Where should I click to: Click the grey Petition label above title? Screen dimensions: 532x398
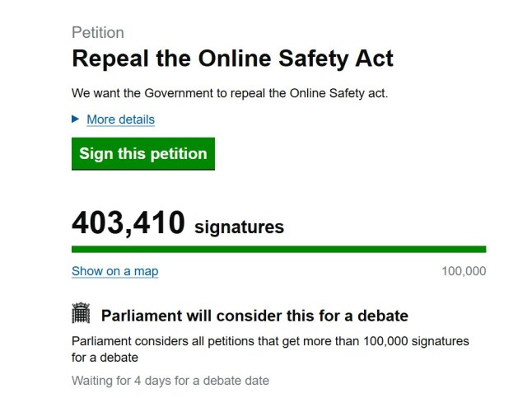[98, 33]
